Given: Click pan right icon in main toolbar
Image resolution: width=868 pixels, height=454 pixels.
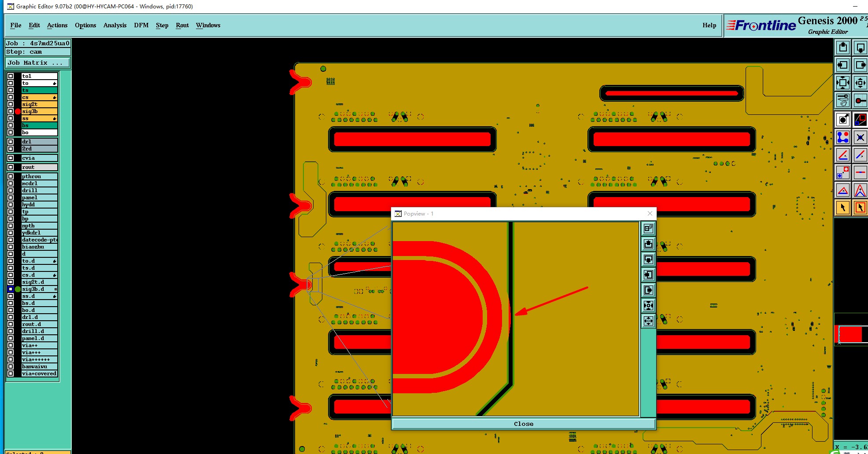Looking at the screenshot, I should 860,65.
